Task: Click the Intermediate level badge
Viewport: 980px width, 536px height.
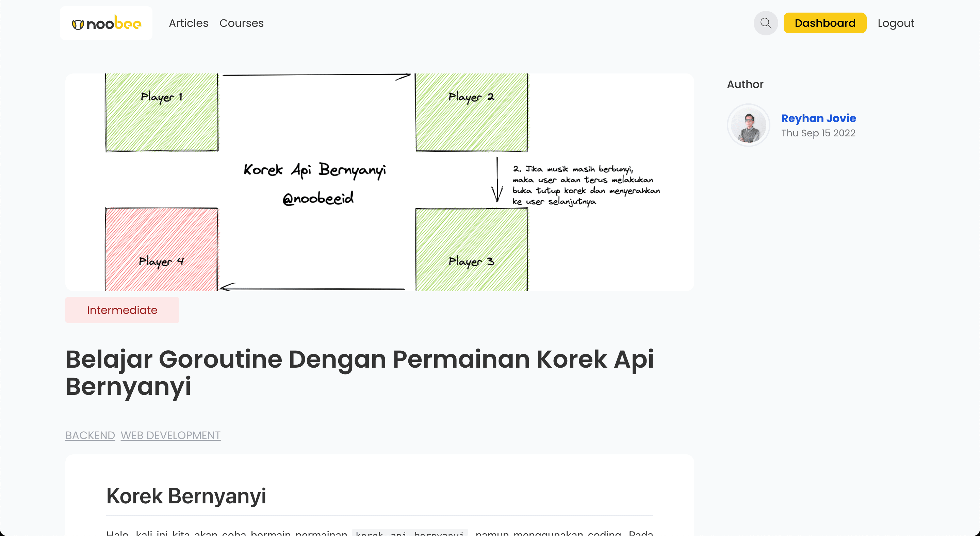Action: pyautogui.click(x=122, y=310)
